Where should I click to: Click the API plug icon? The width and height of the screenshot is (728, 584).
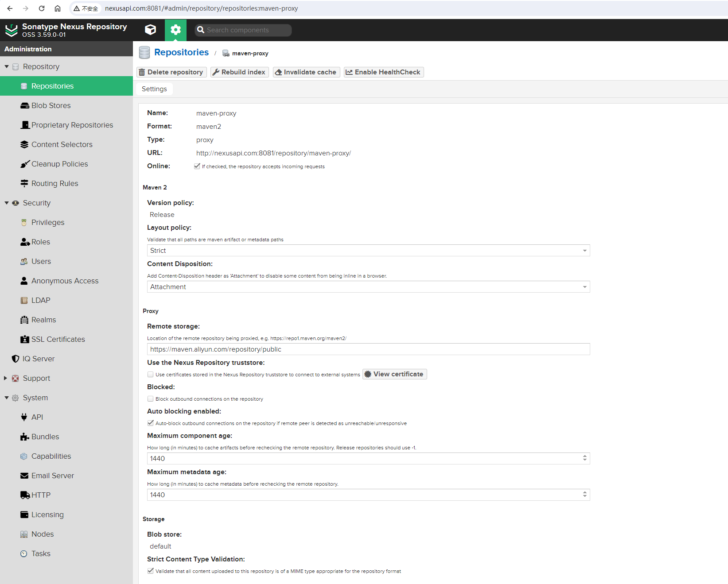pos(24,417)
